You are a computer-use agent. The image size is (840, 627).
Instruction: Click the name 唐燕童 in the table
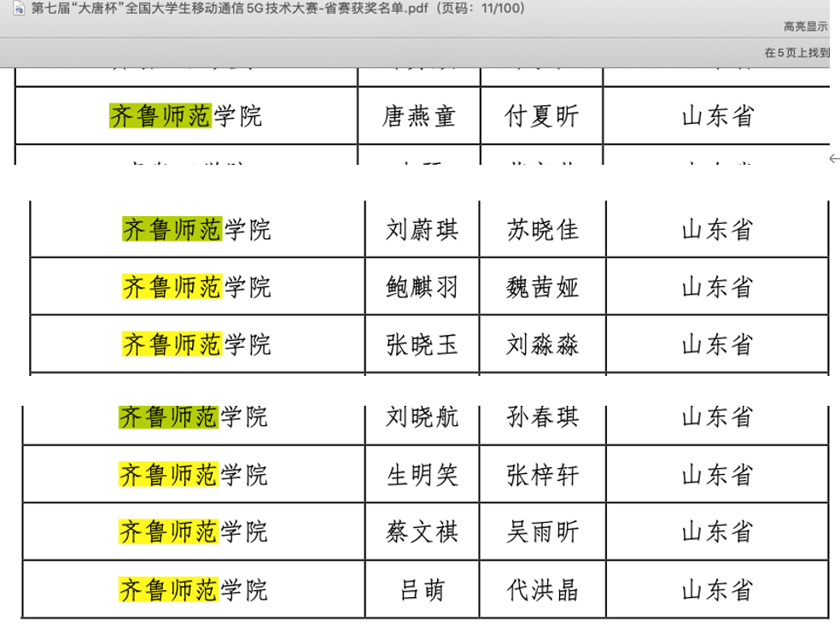point(418,116)
